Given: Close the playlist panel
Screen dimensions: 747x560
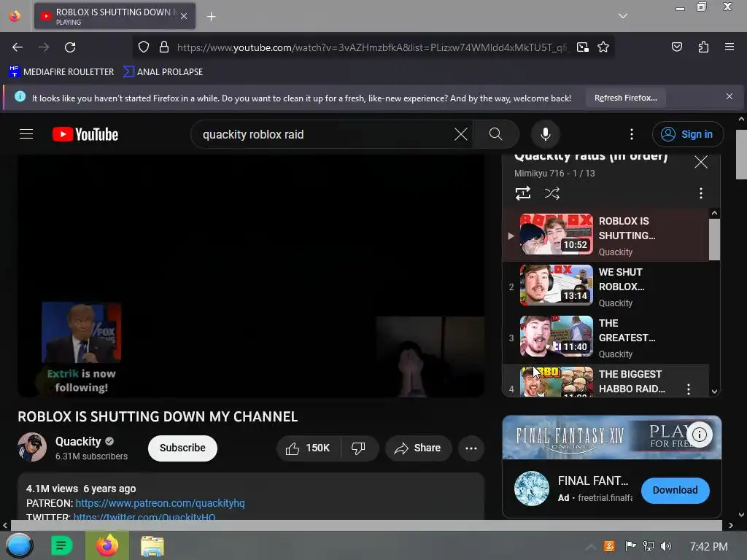Looking at the screenshot, I should click(701, 162).
